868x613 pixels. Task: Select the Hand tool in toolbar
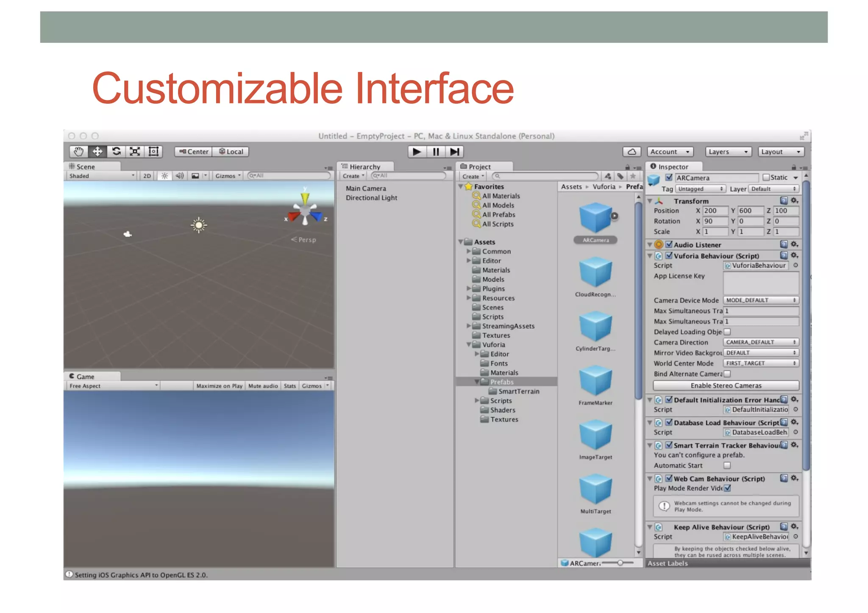(78, 152)
